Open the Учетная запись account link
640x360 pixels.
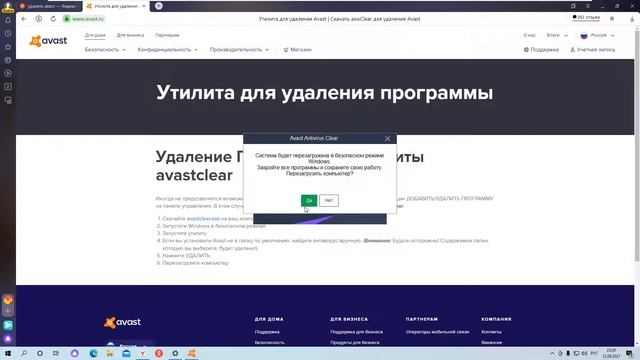[593, 50]
